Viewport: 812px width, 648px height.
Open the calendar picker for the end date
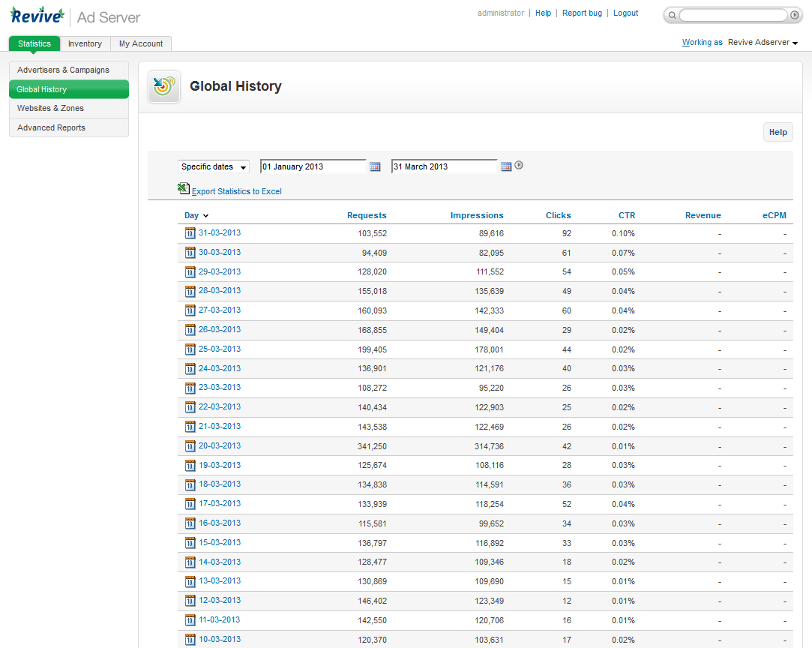(x=506, y=166)
